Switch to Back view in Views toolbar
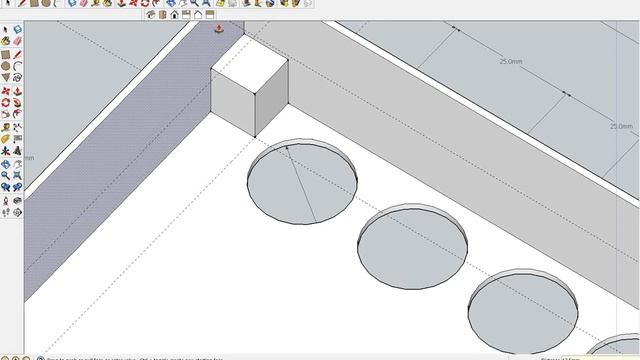 point(198,15)
